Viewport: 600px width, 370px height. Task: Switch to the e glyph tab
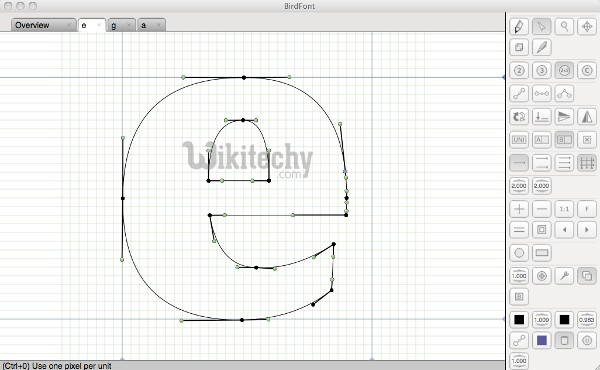click(x=91, y=25)
